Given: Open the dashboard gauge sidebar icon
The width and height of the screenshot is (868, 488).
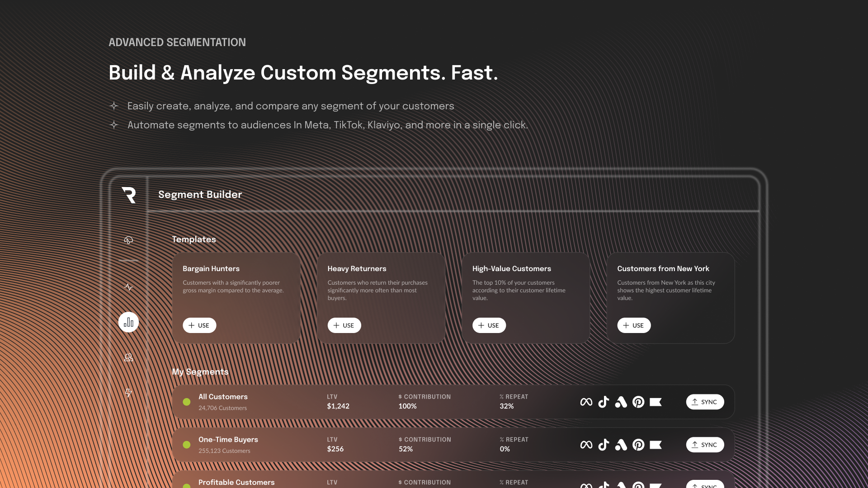Looking at the screenshot, I should pos(128,240).
